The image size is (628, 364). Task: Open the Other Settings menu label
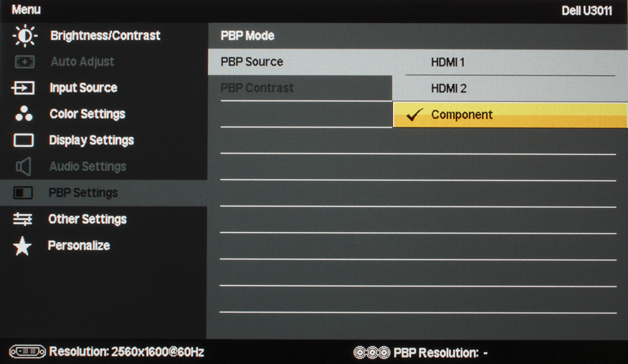[x=87, y=219]
